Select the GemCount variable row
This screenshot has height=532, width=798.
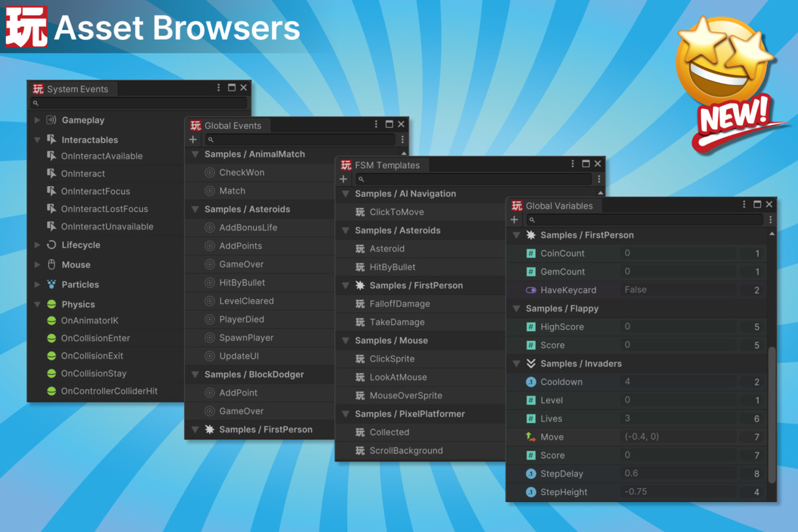click(x=636, y=271)
